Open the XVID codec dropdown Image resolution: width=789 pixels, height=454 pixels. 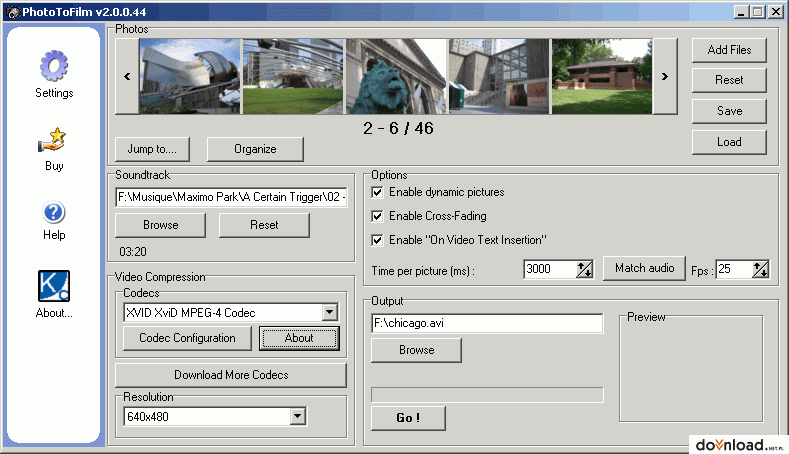330,313
